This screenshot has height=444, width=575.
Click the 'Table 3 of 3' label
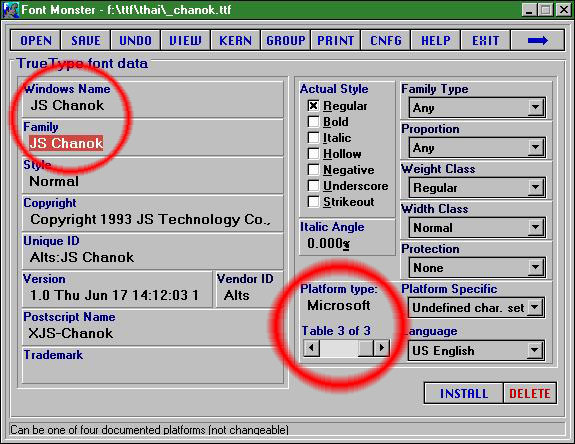click(336, 331)
